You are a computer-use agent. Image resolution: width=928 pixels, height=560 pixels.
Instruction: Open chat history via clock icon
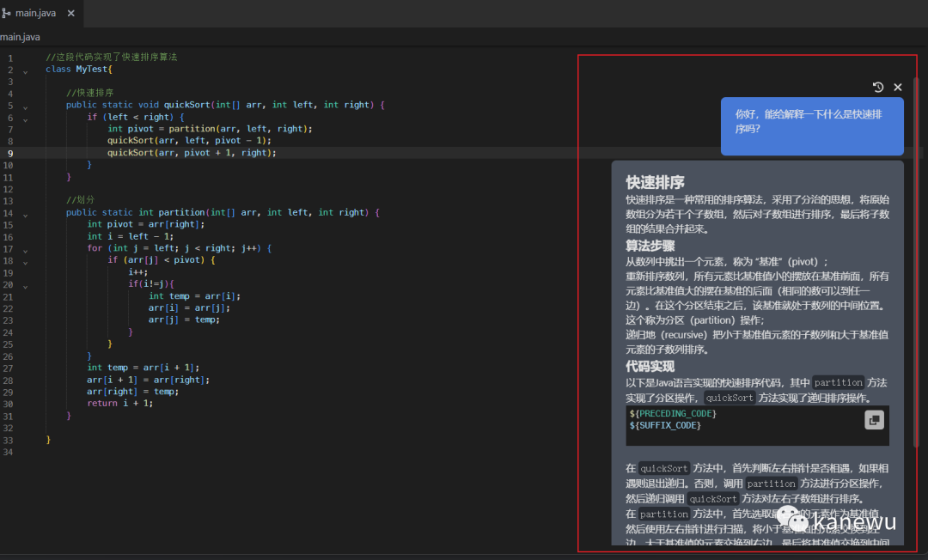tap(877, 87)
